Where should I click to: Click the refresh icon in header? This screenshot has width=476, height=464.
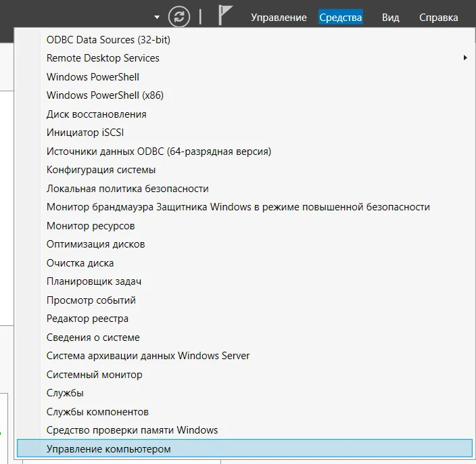[179, 17]
